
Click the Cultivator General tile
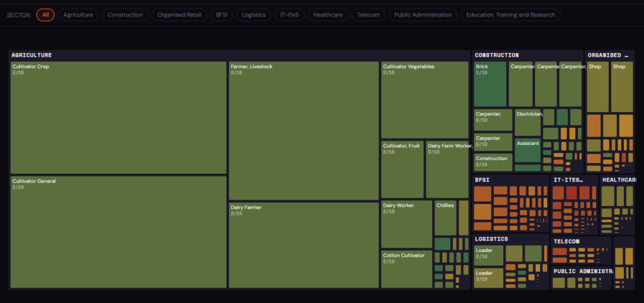[x=118, y=232]
